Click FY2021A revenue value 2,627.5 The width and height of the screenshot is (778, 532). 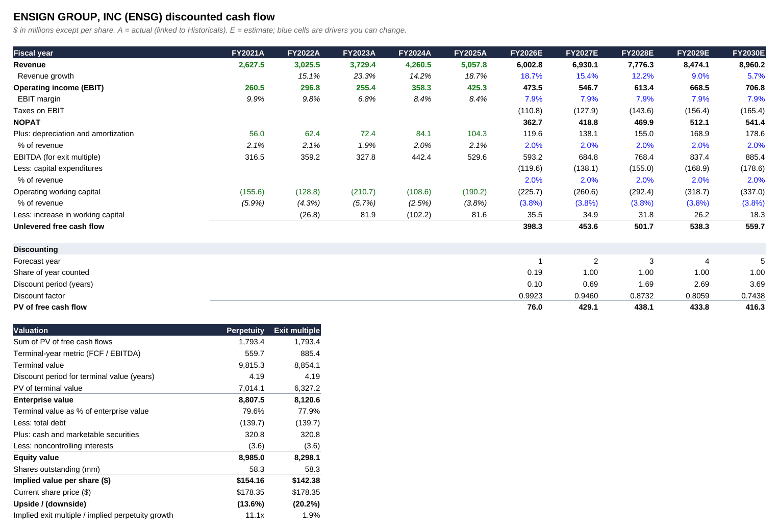pyautogui.click(x=252, y=65)
